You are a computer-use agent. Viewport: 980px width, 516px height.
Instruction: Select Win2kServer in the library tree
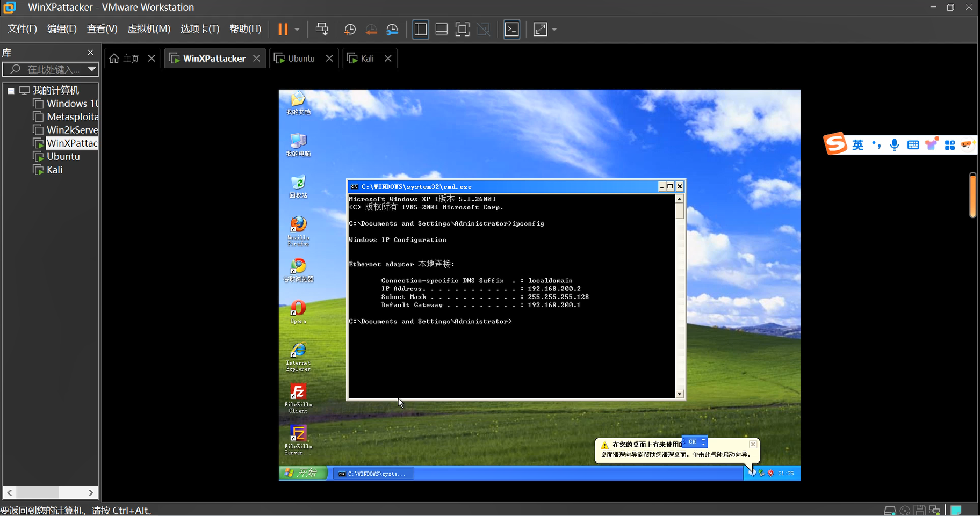[66, 130]
